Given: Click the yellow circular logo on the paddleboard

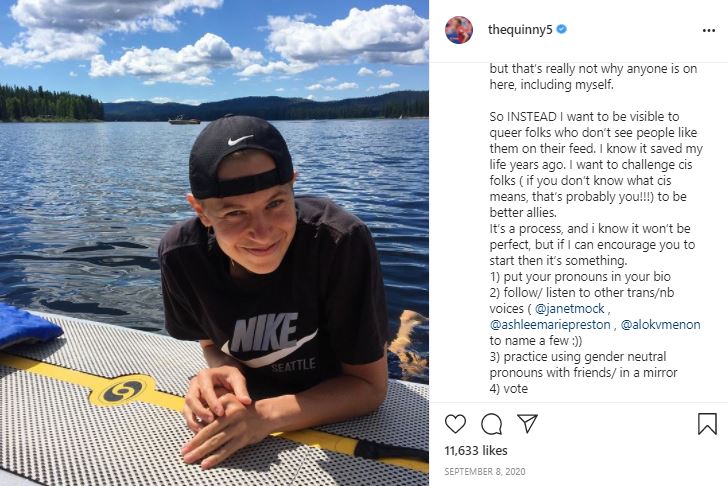Looking at the screenshot, I should pos(123,389).
